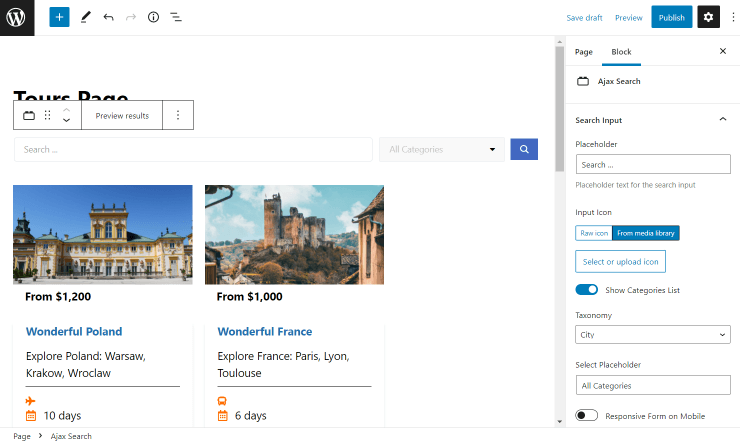
Task: Click the Tours Page title
Action: (71, 95)
